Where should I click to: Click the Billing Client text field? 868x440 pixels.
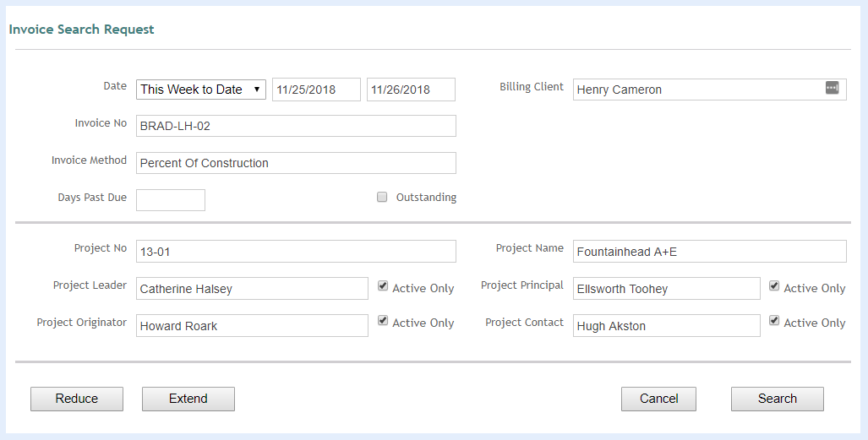[x=697, y=90]
